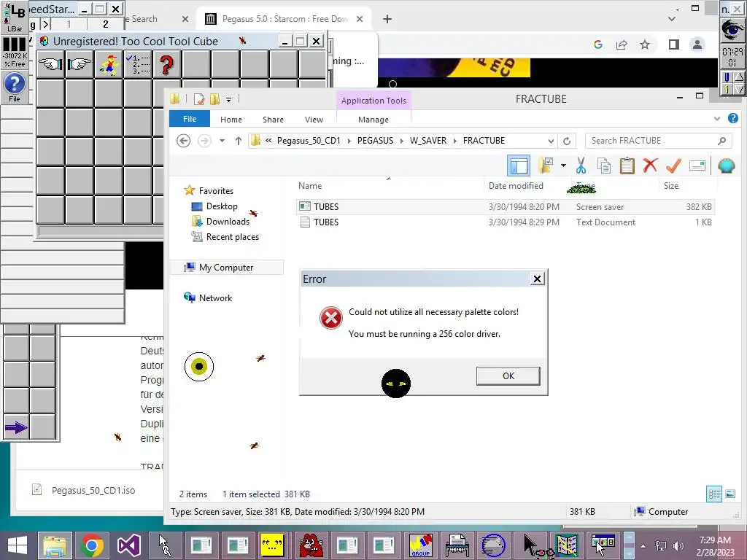Open the Windows Start button
The width and height of the screenshot is (747, 560).
18,545
